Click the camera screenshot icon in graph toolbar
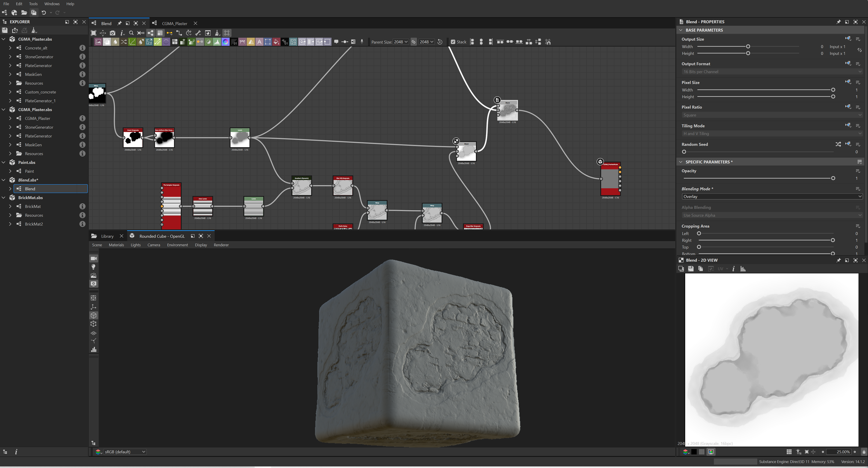 tap(113, 33)
